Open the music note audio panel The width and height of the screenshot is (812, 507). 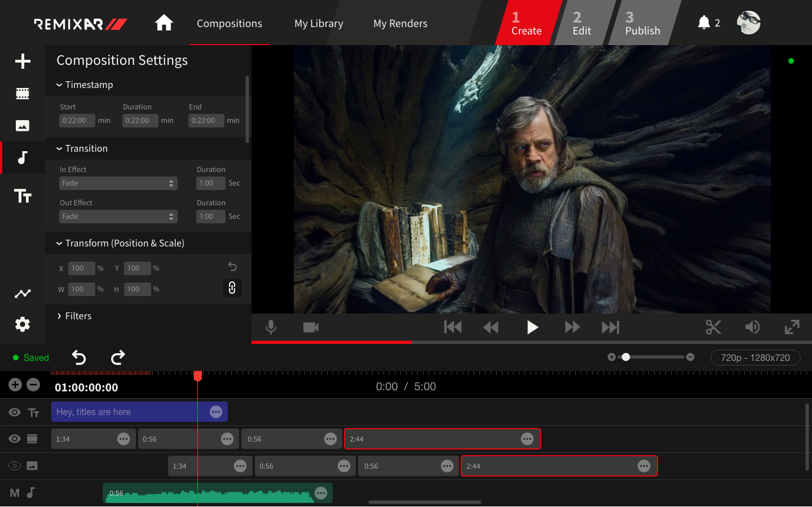point(23,157)
